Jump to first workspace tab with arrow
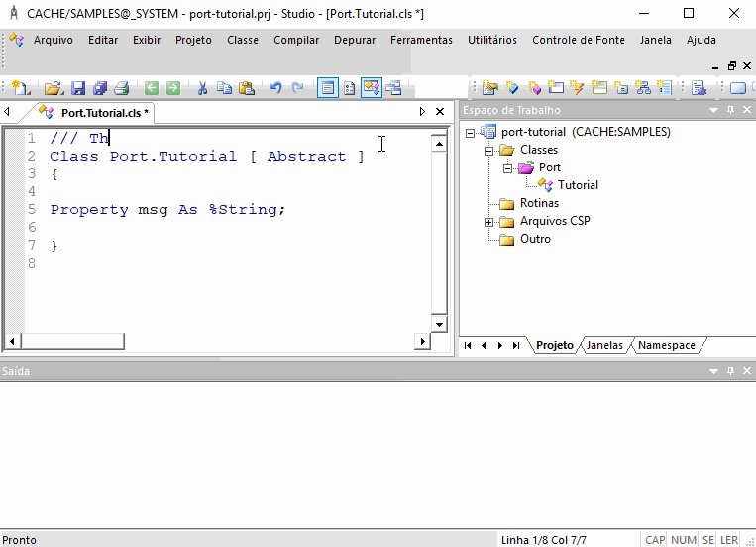 468,346
